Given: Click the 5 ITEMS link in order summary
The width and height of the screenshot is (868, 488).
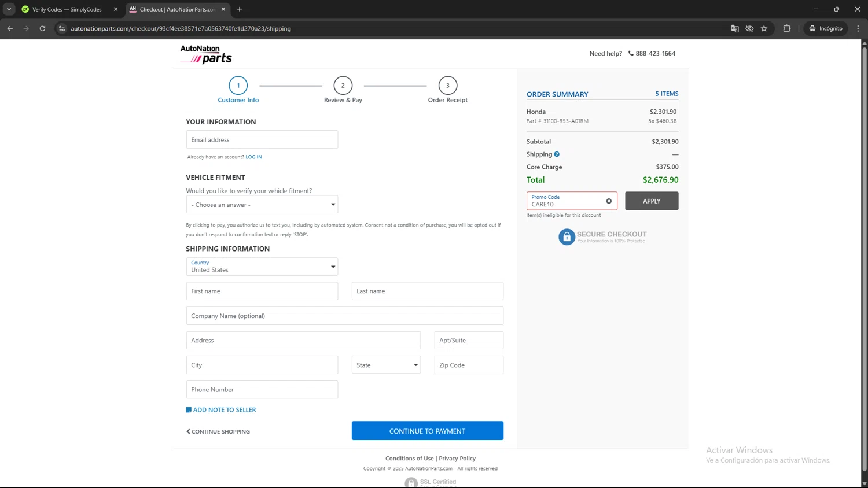Looking at the screenshot, I should [667, 94].
